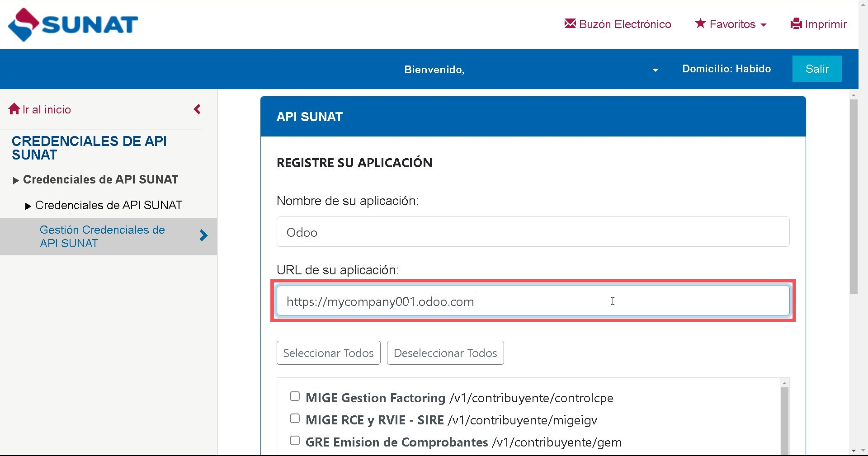Check MIGE Gestion Factoring checkbox
Viewport: 868px width, 456px height.
coord(295,396)
